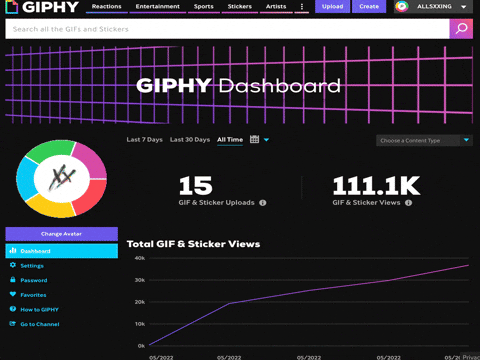Click the user avatar next to ALLSXXING

click(x=402, y=7)
